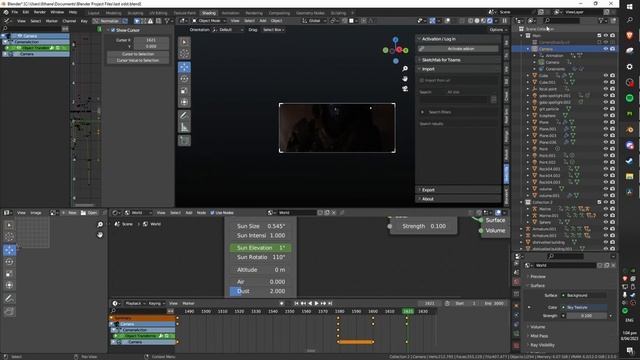Click the Cursor to Selection button
Image resolution: width=640 pixels, height=360 pixels.
click(138, 54)
